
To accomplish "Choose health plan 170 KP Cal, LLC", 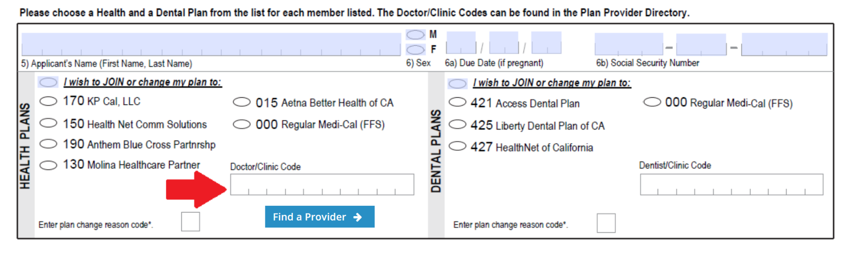I will [48, 101].
